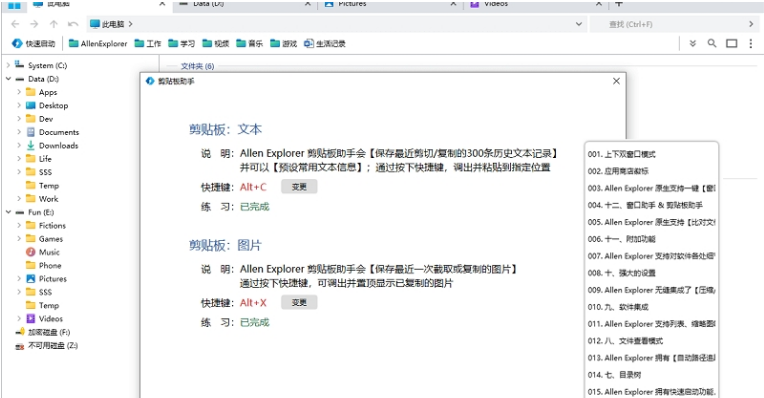Image resolution: width=764 pixels, height=398 pixels.
Task: Close the 剪贴板助手 dialog
Action: click(x=616, y=81)
